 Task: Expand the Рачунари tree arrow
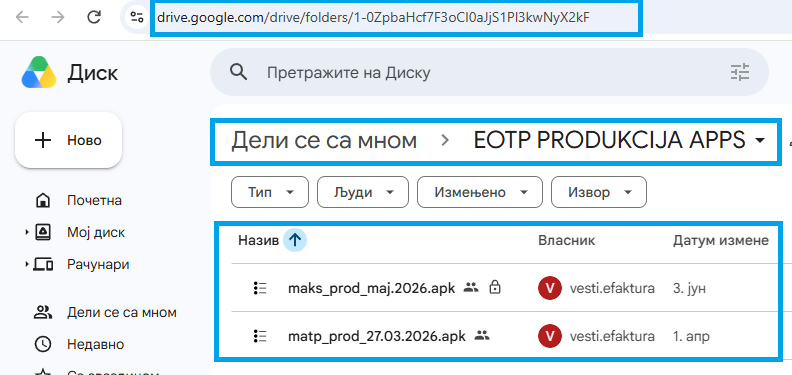click(27, 264)
